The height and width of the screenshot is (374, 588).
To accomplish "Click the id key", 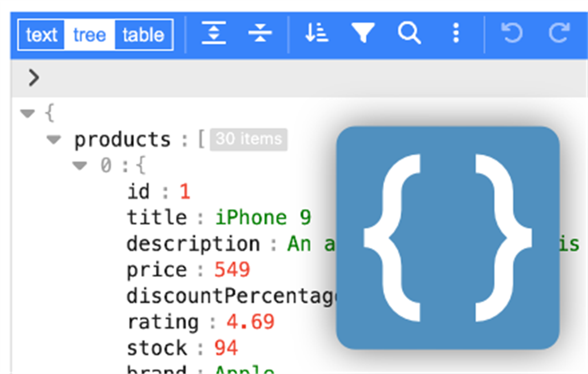I will click(139, 192).
